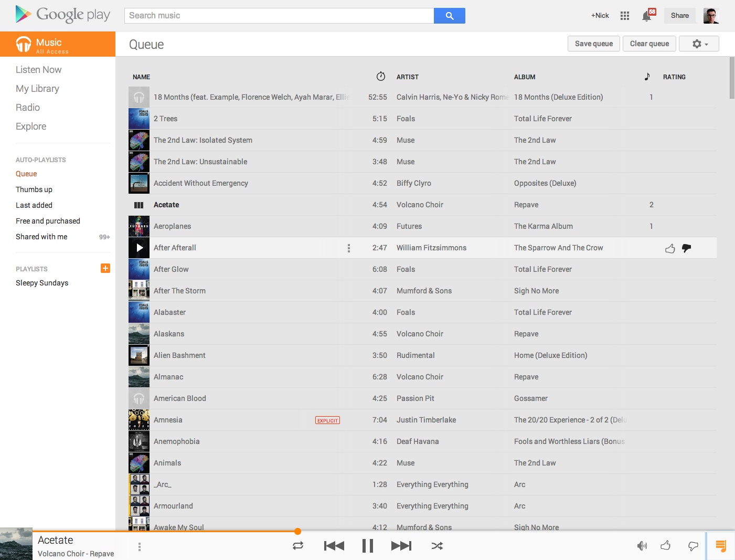
Task: Sort by the NAME column header
Action: click(x=141, y=77)
